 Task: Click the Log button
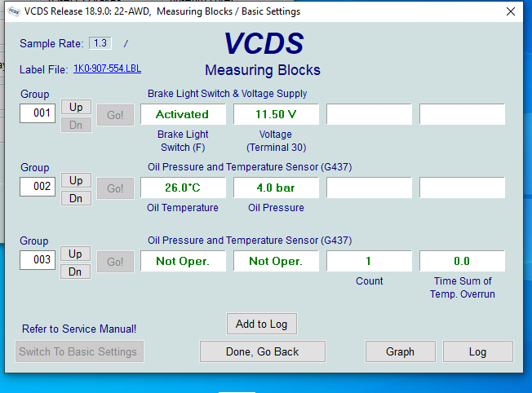477,351
